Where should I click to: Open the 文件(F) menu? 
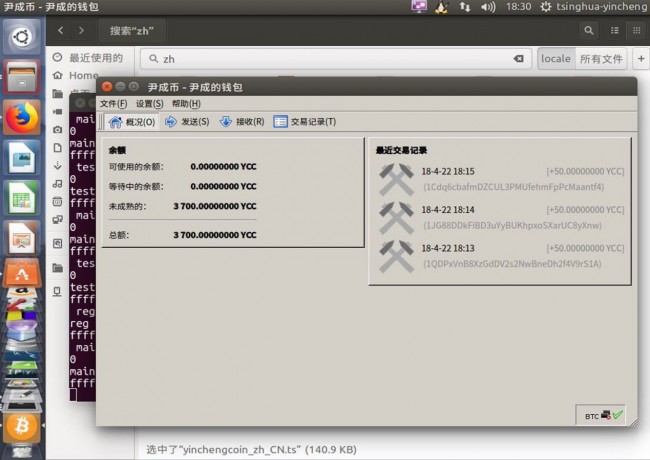(x=113, y=104)
